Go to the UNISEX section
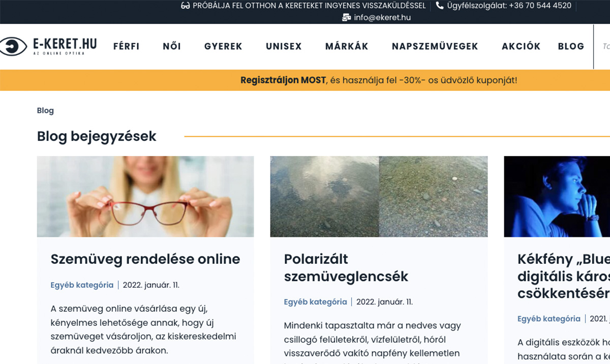Image resolution: width=610 pixels, height=364 pixels. (x=284, y=46)
